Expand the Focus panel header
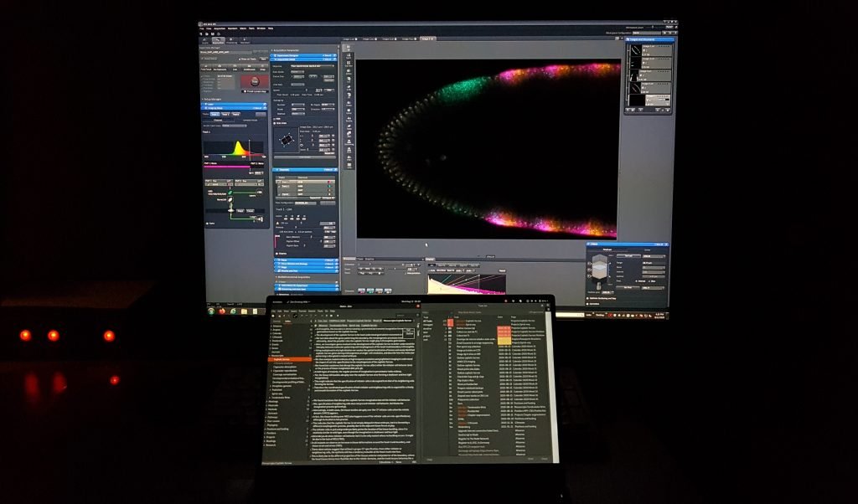858x504 pixels. 307,260
